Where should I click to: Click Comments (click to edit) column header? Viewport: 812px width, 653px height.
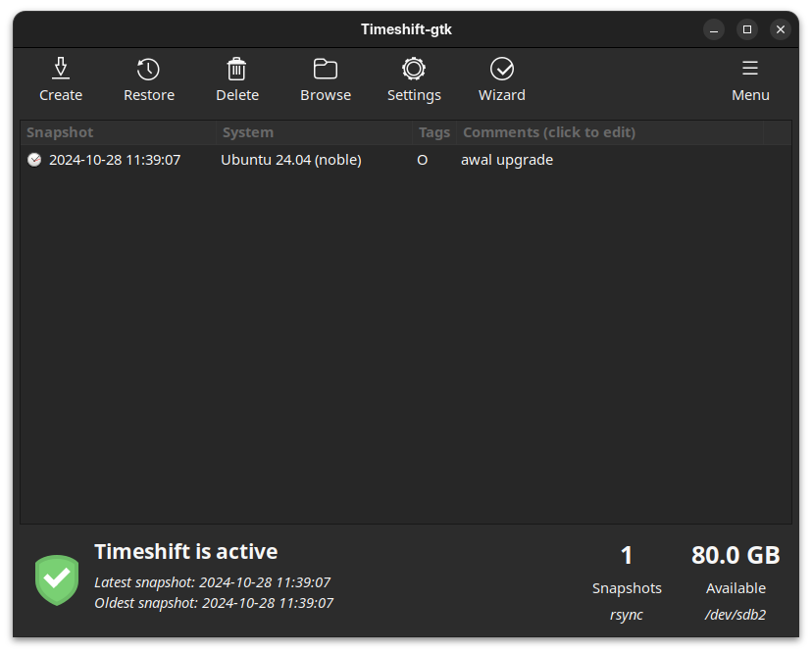(x=610, y=132)
